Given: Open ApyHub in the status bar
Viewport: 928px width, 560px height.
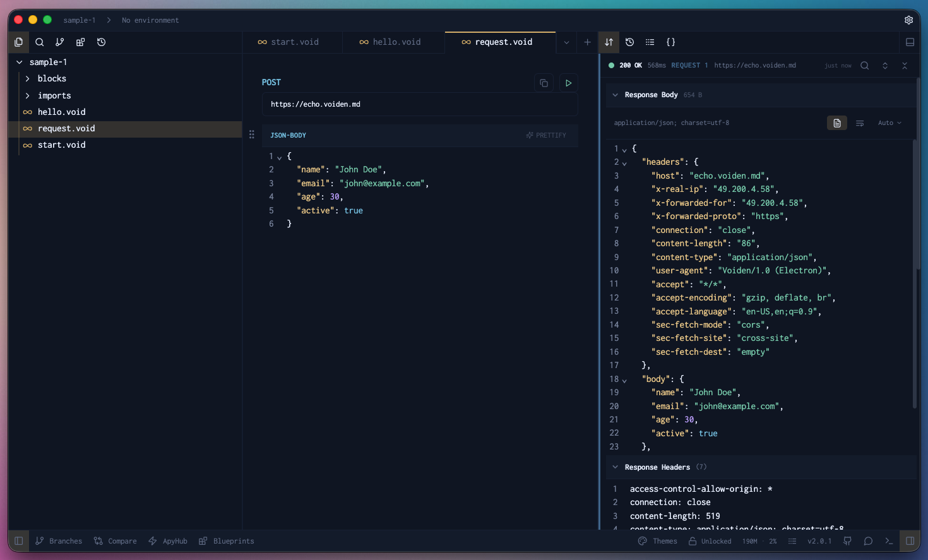Looking at the screenshot, I should (x=168, y=541).
